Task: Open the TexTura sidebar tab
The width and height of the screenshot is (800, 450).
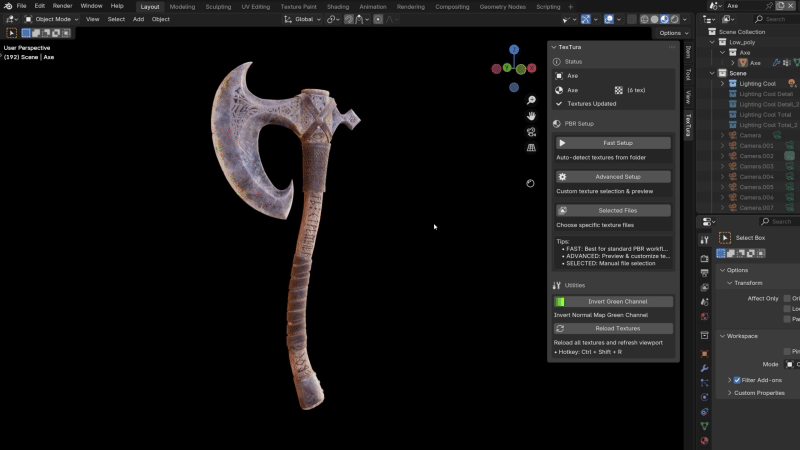Action: tap(688, 125)
